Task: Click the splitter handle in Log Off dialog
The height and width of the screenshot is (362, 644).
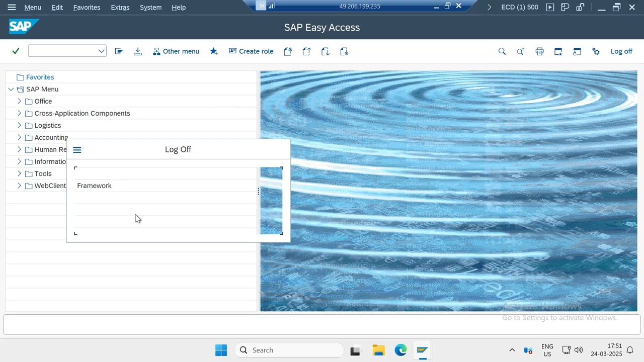Action: pos(258,191)
